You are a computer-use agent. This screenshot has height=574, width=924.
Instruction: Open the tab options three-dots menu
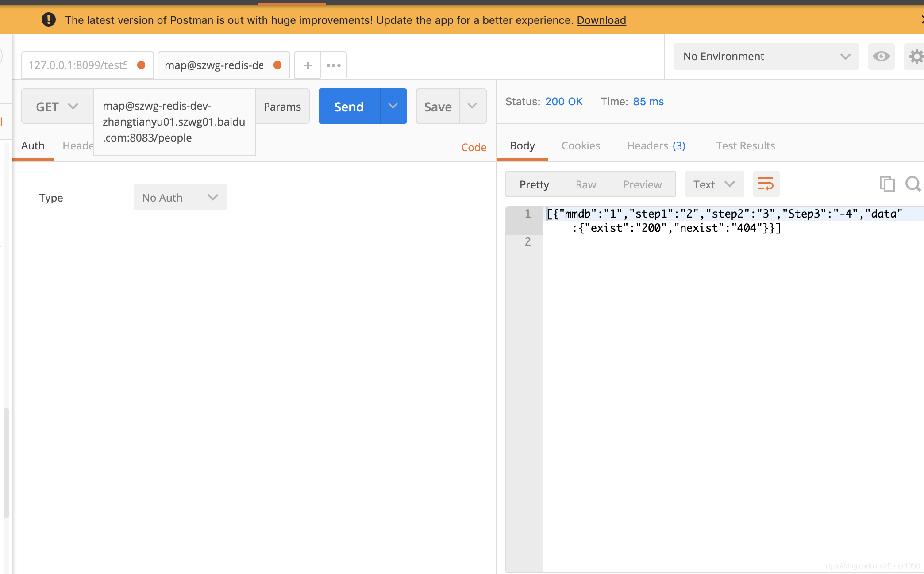click(334, 65)
